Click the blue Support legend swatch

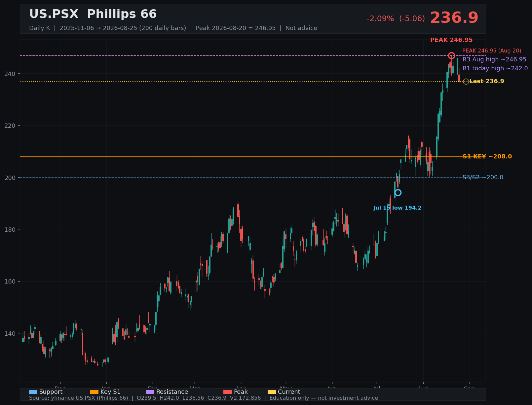[33, 392]
